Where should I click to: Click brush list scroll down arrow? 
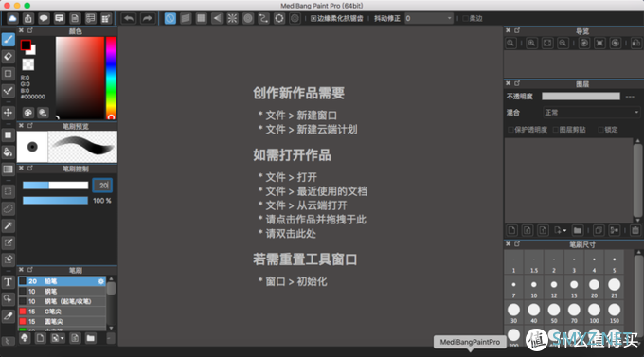pos(111,328)
